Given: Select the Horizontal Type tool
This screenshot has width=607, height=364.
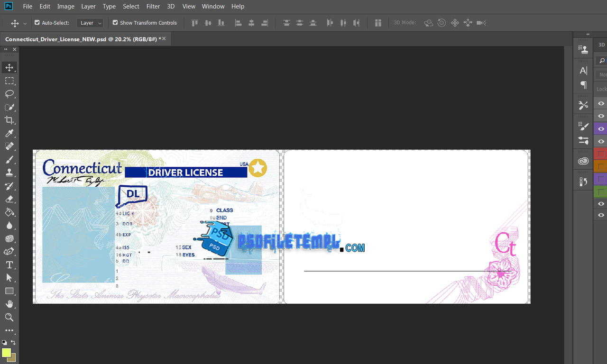Looking at the screenshot, I should coord(9,265).
